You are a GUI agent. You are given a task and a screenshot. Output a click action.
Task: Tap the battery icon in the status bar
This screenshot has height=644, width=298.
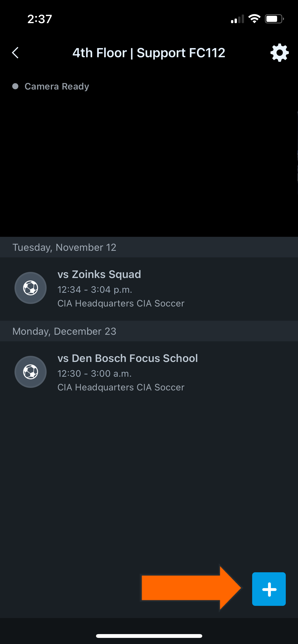point(274,18)
